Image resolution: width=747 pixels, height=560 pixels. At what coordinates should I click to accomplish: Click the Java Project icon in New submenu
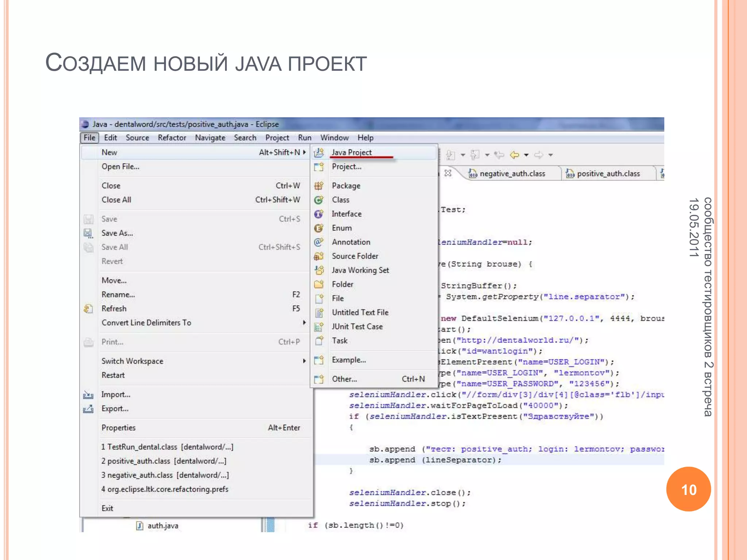click(319, 152)
